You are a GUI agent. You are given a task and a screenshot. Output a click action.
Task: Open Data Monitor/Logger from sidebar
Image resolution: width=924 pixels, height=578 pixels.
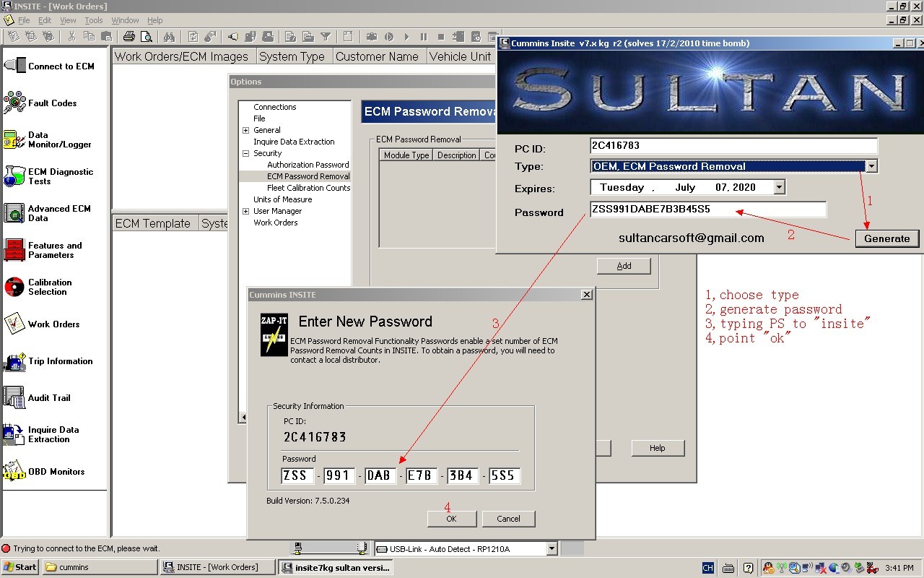pos(14,139)
